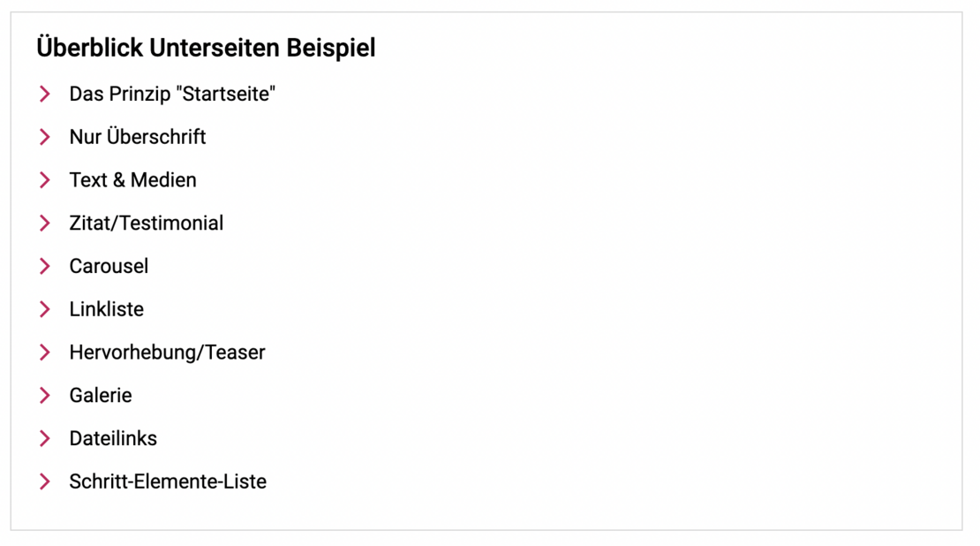This screenshot has width=980, height=546.
Task: Click chevron icon next to Nur Überschrift
Action: pyautogui.click(x=45, y=137)
